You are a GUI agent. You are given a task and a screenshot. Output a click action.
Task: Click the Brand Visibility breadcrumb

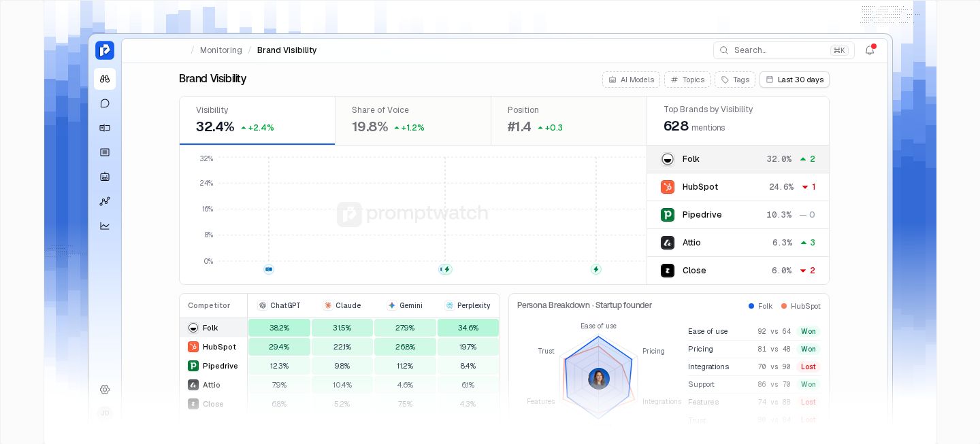(287, 50)
